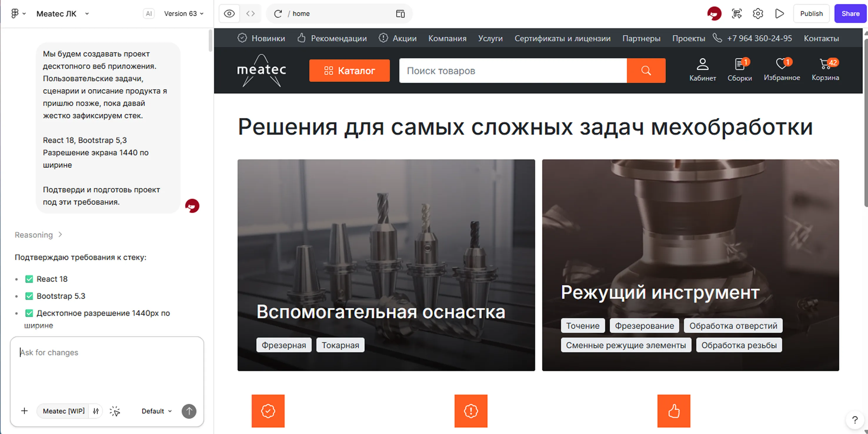Image resolution: width=868 pixels, height=434 pixels.
Task: Open the Избранное favorites heart
Action: point(782,69)
